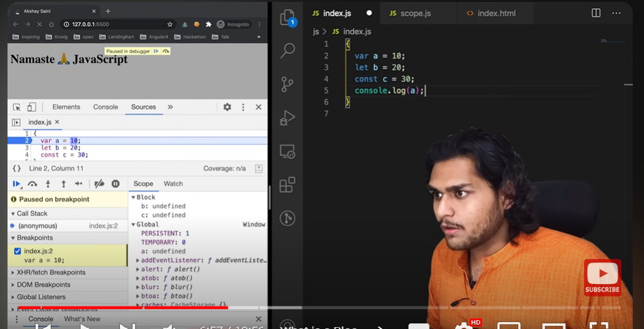Switch to the Console tab in top DevTools bar

tap(106, 107)
